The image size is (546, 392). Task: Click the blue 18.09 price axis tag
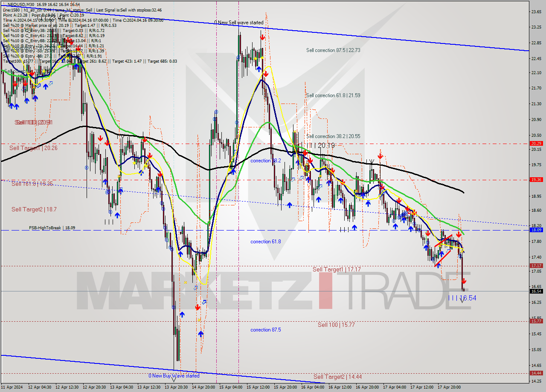point(536,230)
